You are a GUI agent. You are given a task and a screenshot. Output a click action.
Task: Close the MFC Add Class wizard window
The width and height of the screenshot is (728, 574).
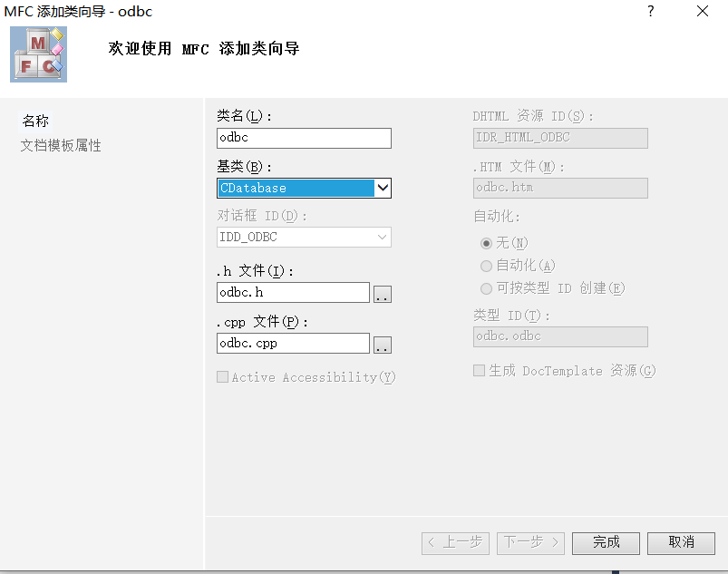click(703, 11)
